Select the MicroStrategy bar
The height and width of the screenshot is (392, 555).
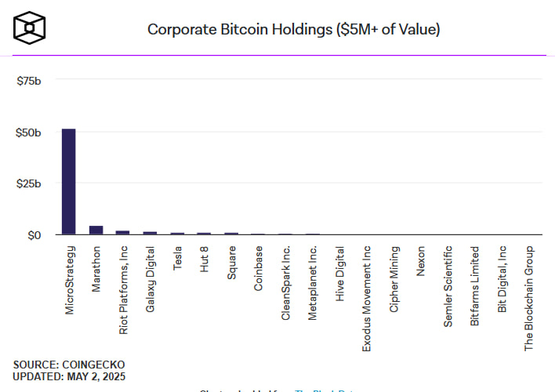tap(69, 182)
